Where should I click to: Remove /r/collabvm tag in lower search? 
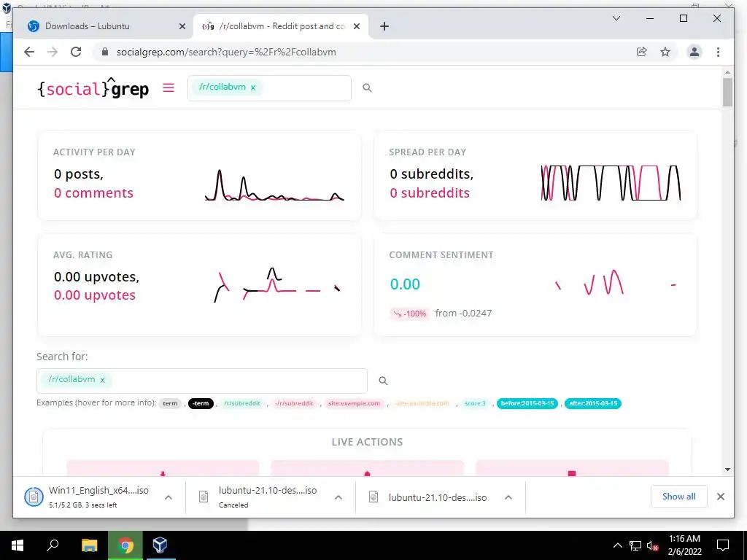click(x=102, y=380)
